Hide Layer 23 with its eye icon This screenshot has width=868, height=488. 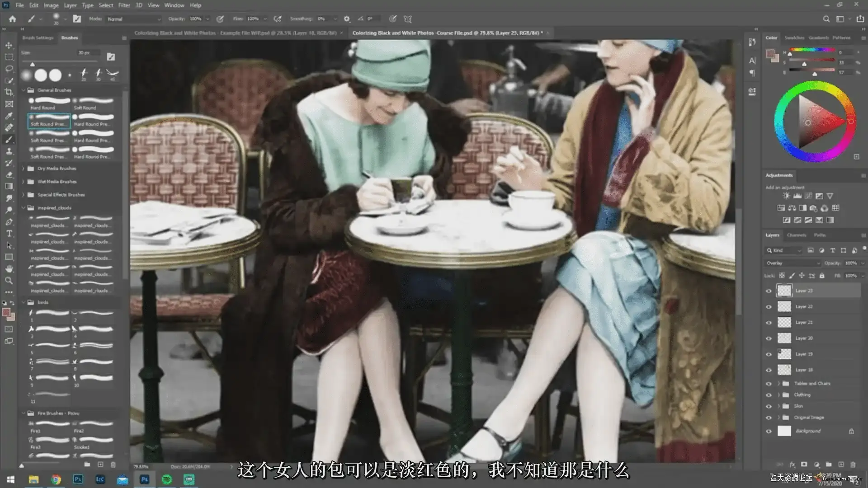click(x=769, y=291)
